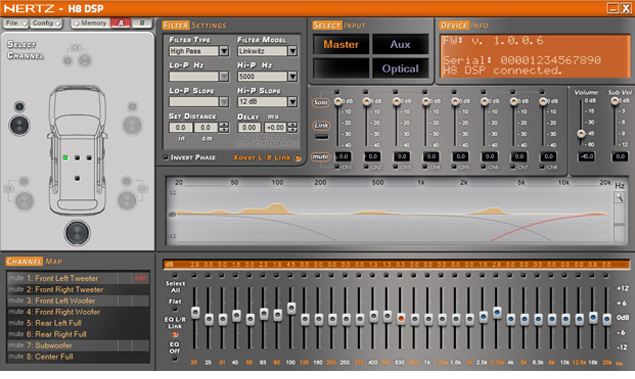Switch to memory preset B
The width and height of the screenshot is (635, 379).
click(142, 23)
